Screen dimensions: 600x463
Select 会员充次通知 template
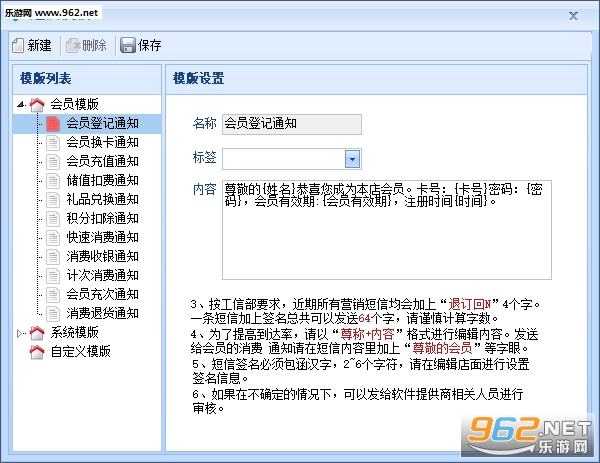(x=103, y=294)
